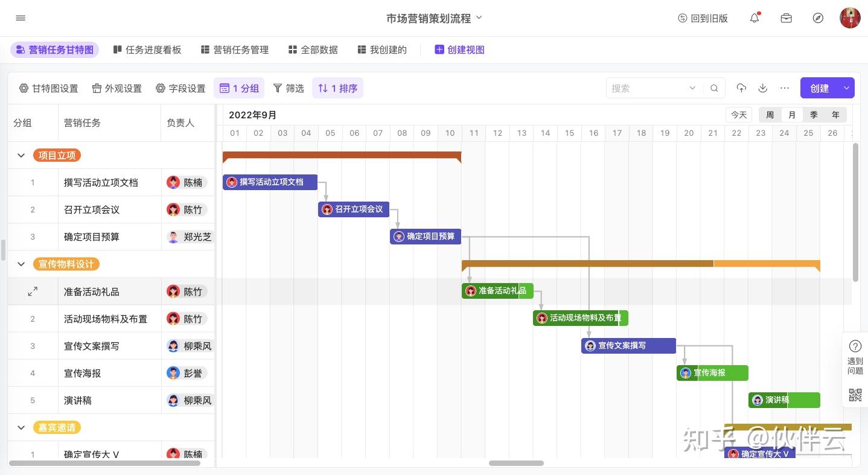868x475 pixels.
Task: Open 字段设置 field settings
Action: (180, 88)
